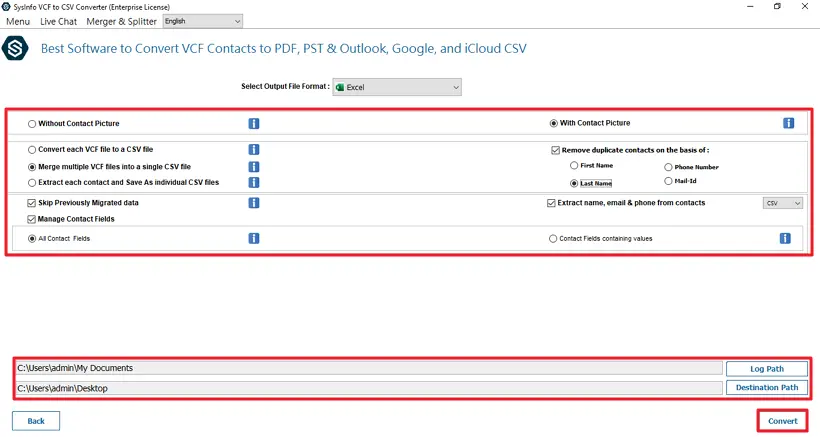Open the CSV extract format dropdown
Viewport: 820px width, 437px height.
pyautogui.click(x=782, y=203)
